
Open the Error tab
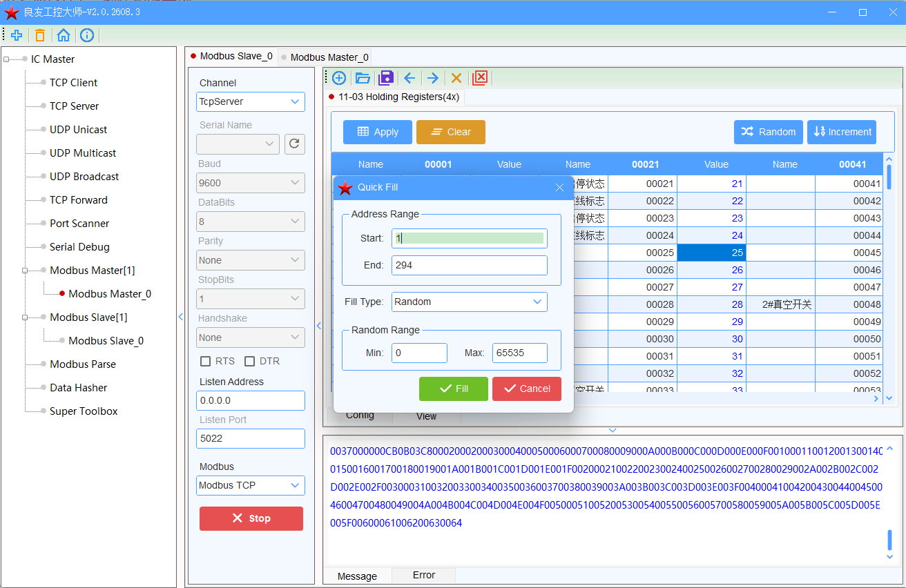point(424,575)
